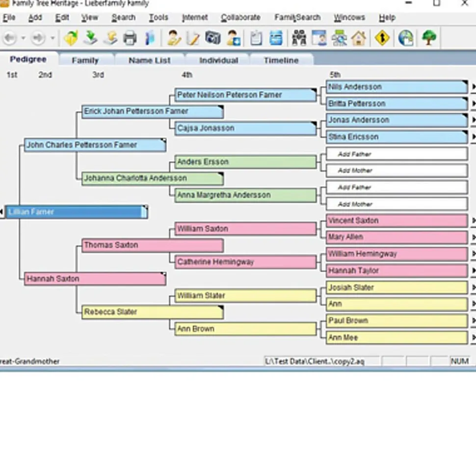Click the home house icon
This screenshot has width=476, height=476.
click(x=359, y=38)
